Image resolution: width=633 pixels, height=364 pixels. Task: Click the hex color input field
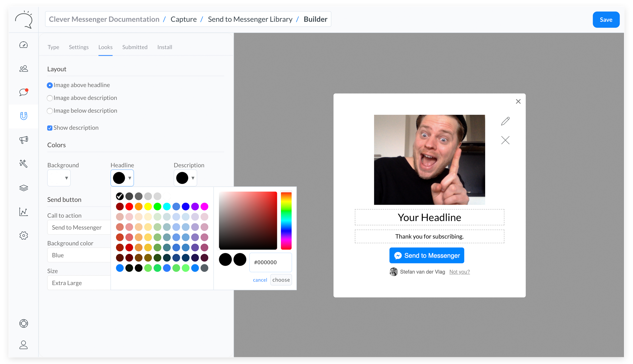point(270,262)
